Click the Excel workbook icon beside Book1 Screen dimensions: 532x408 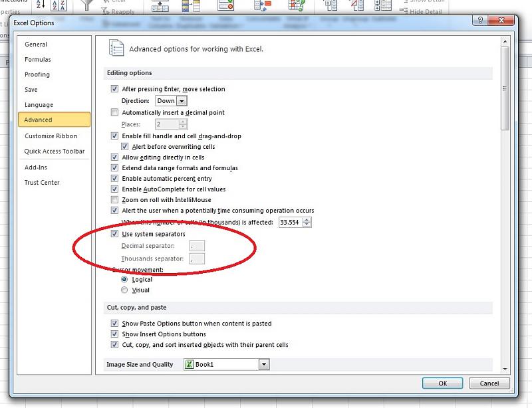[x=189, y=364]
